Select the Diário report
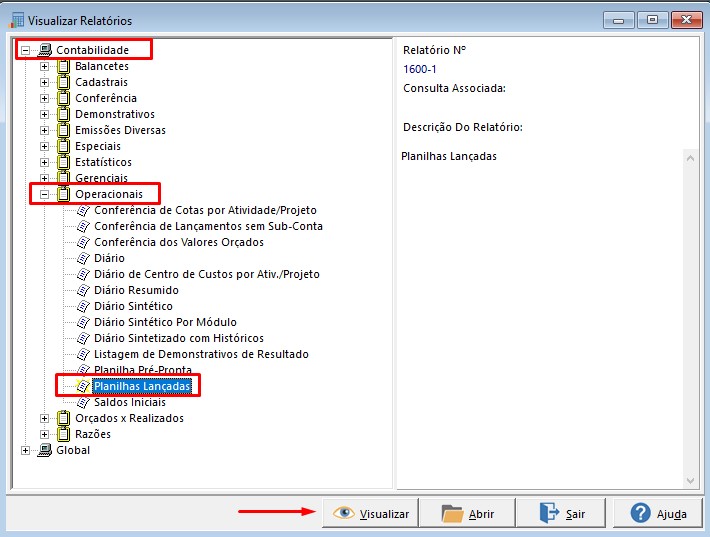This screenshot has width=710, height=537. [109, 258]
